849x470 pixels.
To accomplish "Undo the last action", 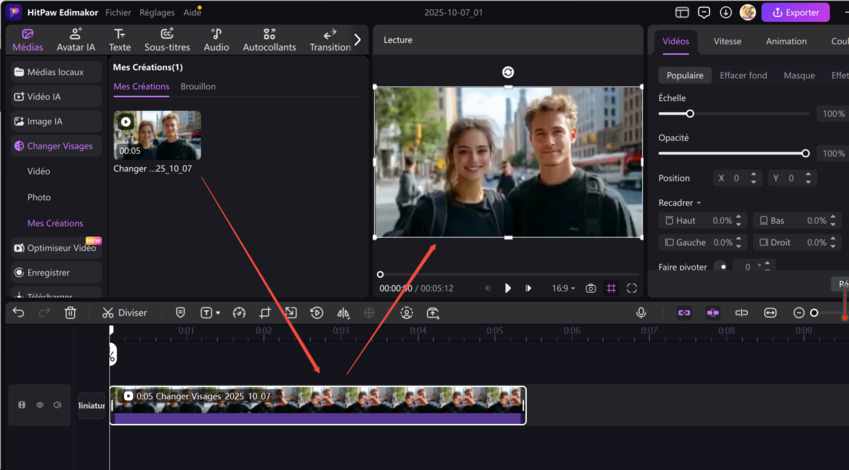I will tap(18, 313).
